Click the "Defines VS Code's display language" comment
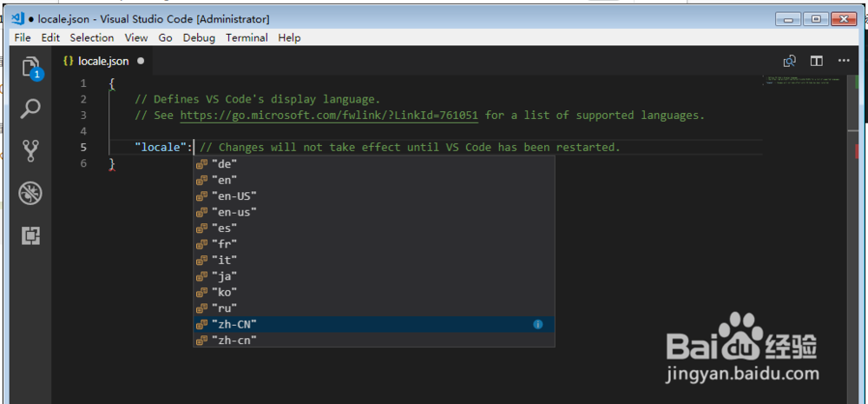This screenshot has width=868, height=404. (258, 100)
